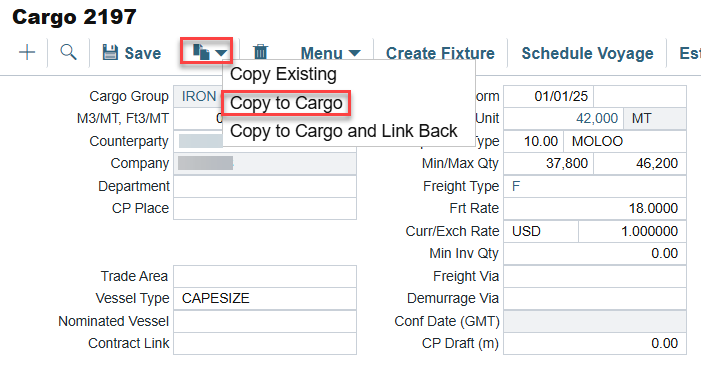
Task: Open the magnifying glass search icon
Action: click(68, 52)
